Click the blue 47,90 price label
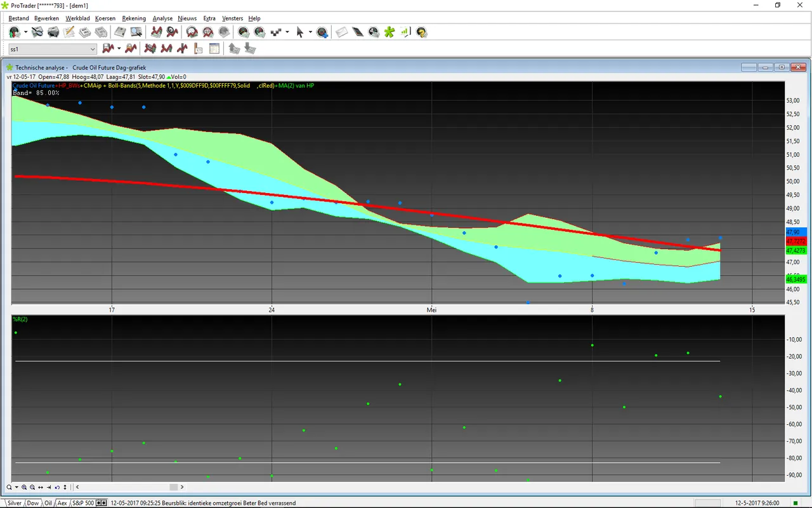This screenshot has height=508, width=812. pyautogui.click(x=796, y=232)
